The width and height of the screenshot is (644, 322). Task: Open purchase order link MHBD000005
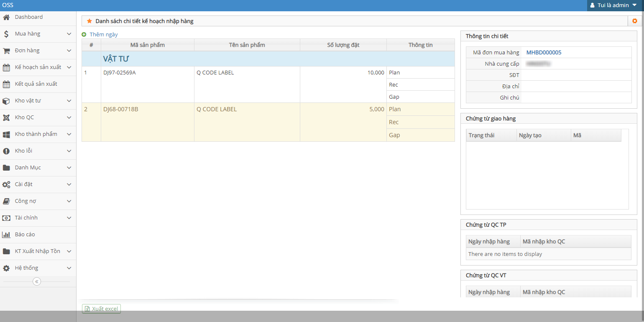[544, 52]
